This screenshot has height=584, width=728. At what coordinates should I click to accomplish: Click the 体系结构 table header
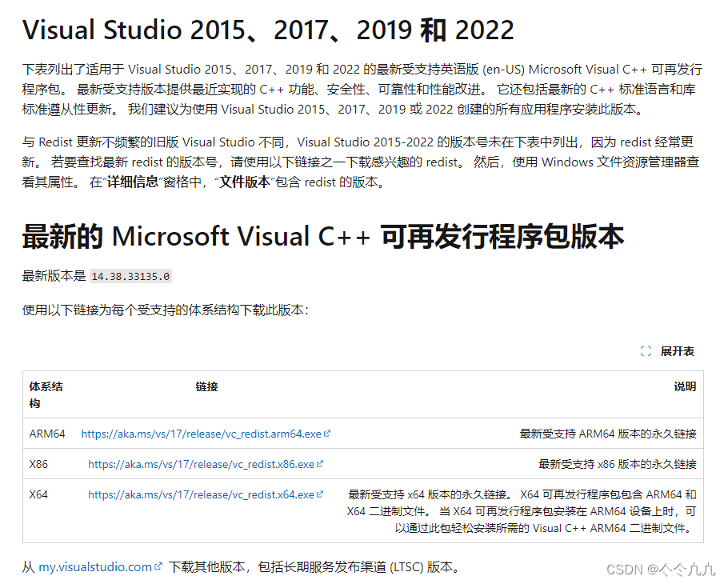pyautogui.click(x=43, y=394)
